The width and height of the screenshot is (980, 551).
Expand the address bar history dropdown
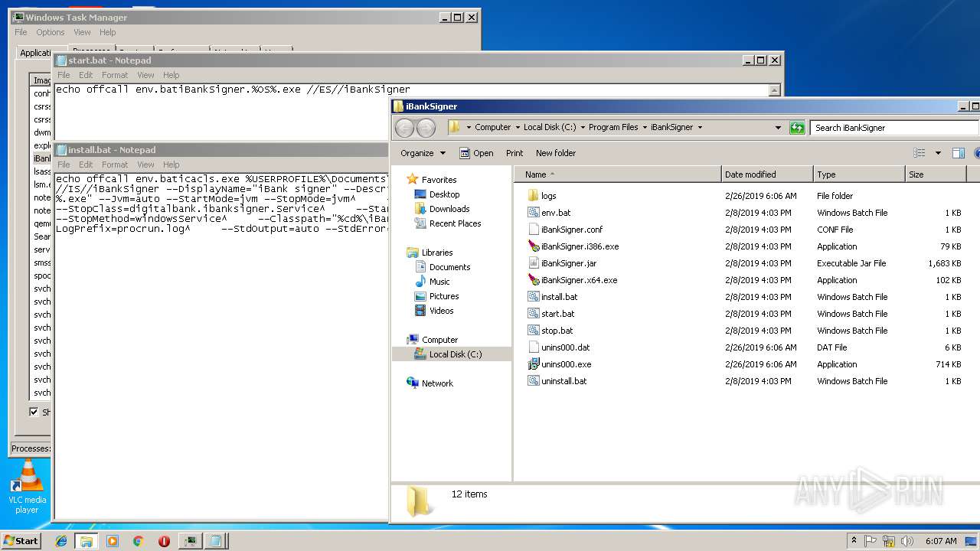(x=778, y=128)
